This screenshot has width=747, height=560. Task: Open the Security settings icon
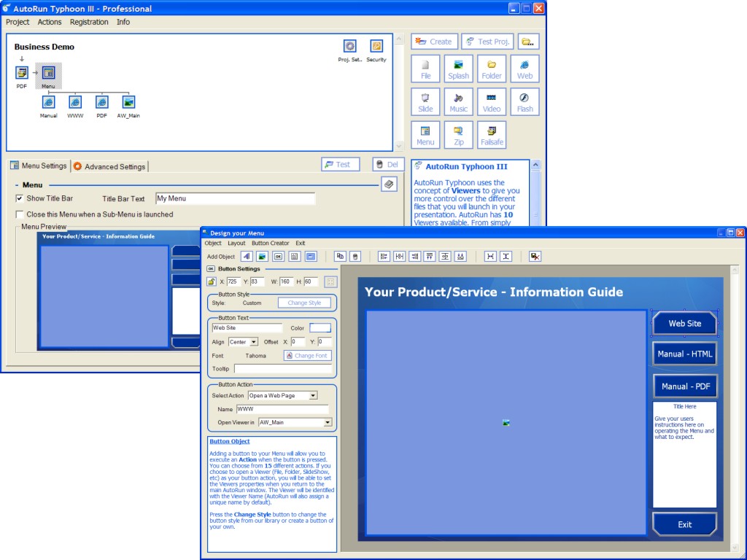(376, 48)
